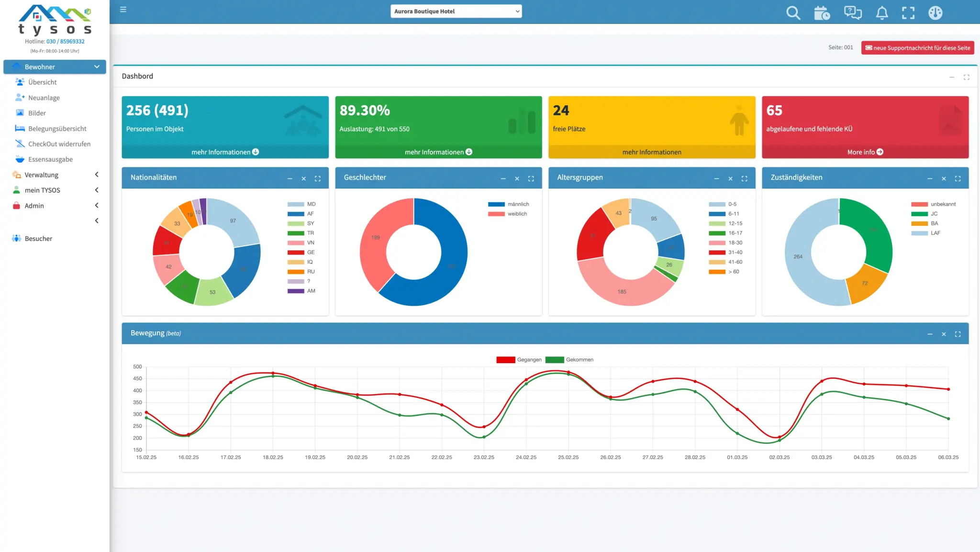The width and height of the screenshot is (980, 552).
Task: Click the tysos logo
Action: pos(55,20)
